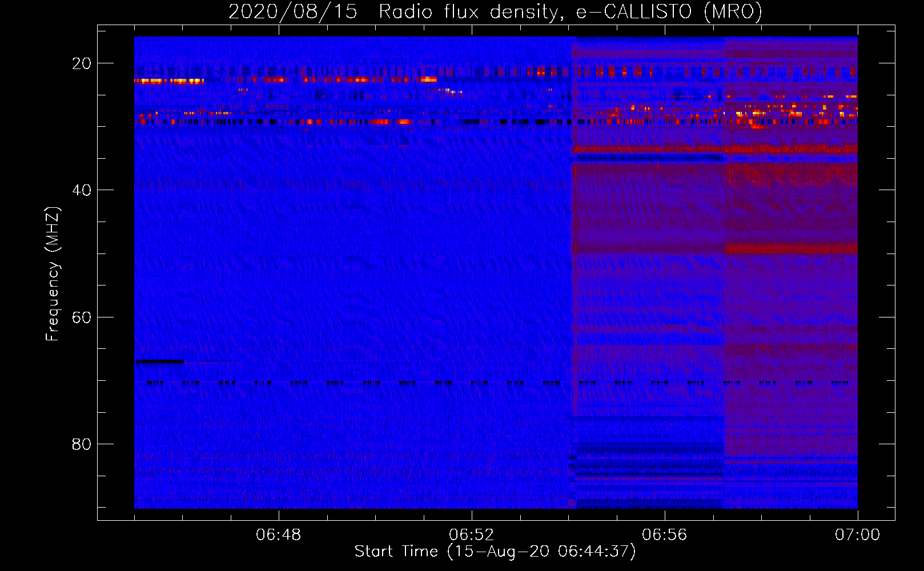Click the 60 frequency tick label
Image resolution: width=924 pixels, height=571 pixels.
(x=82, y=317)
